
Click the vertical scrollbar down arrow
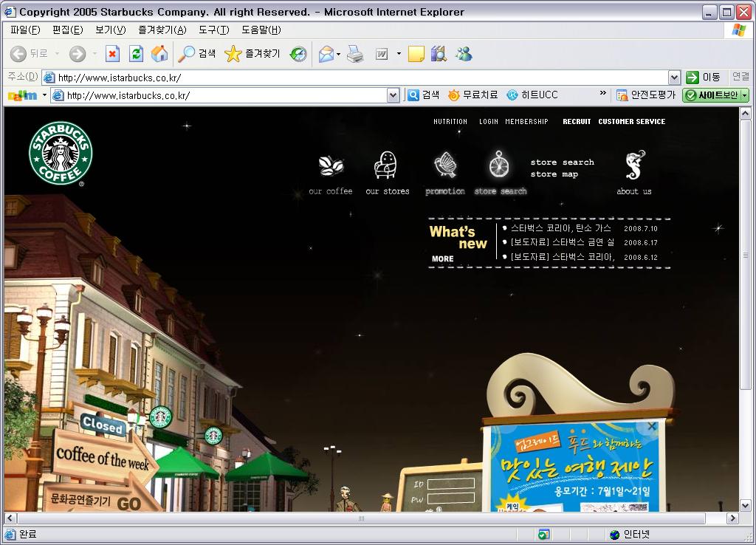745,506
